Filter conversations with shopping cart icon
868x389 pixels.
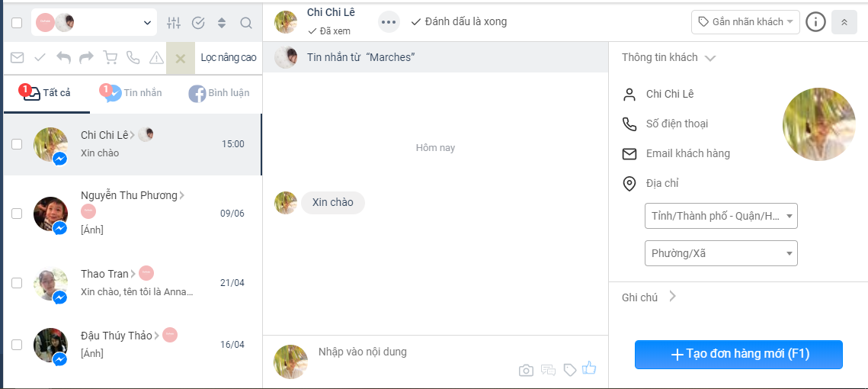111,58
